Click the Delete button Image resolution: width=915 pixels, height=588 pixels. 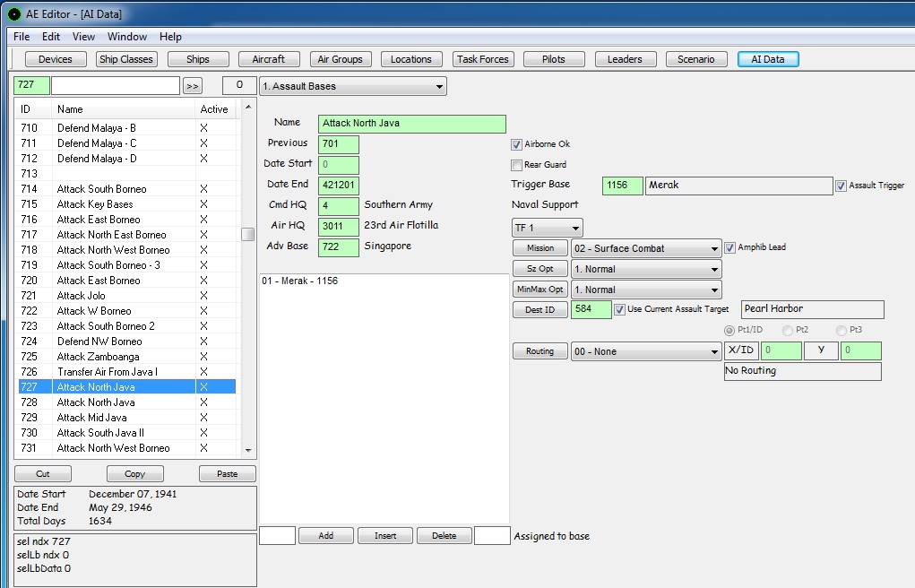tap(445, 535)
